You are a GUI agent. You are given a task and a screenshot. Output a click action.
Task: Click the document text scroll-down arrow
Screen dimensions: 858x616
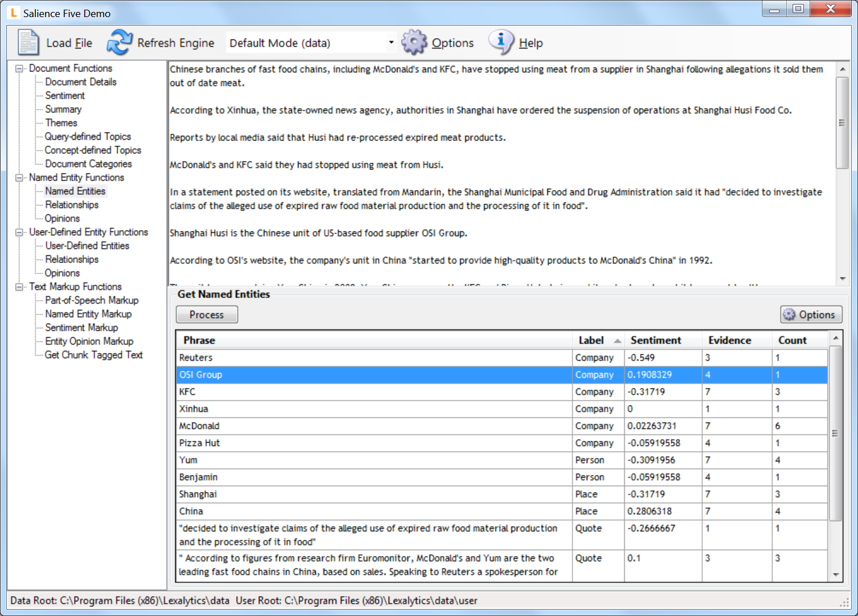(x=842, y=279)
